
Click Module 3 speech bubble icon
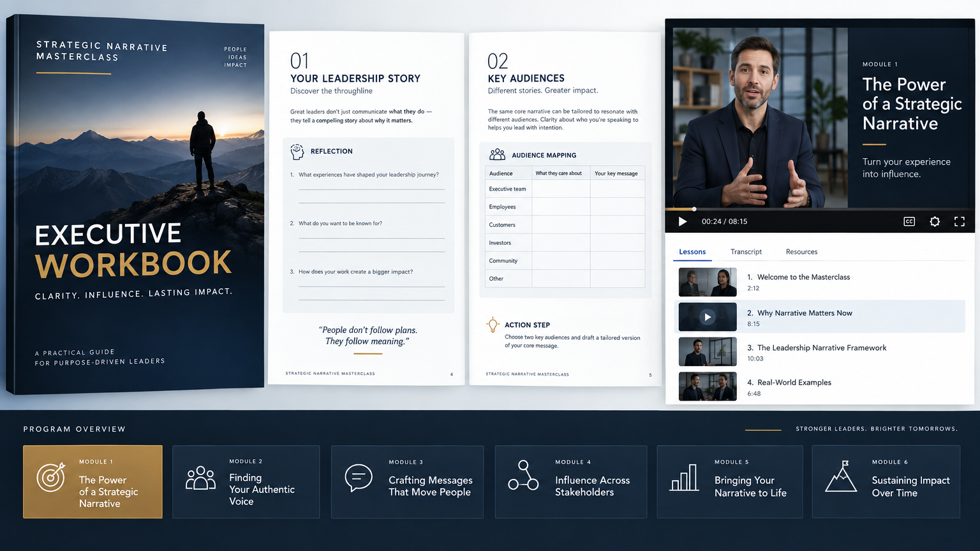click(359, 478)
